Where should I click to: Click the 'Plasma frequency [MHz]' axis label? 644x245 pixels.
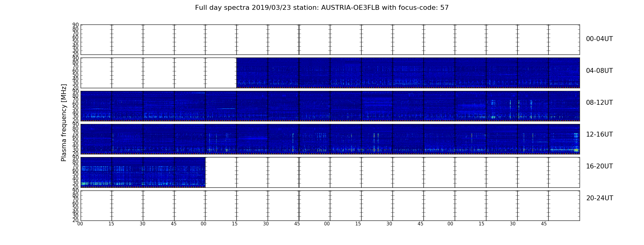(64, 123)
